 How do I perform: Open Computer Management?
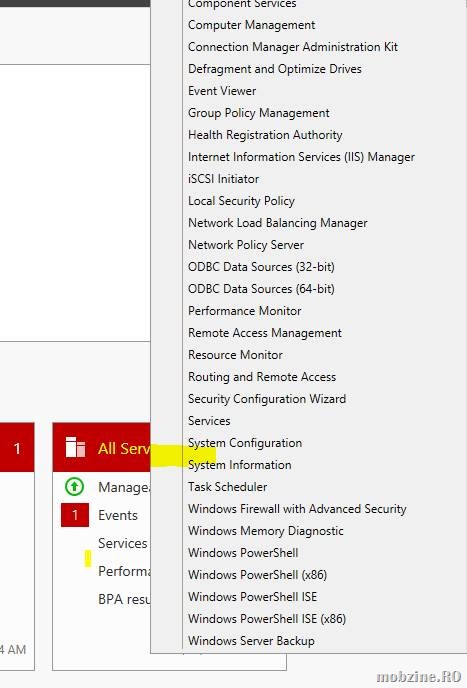(251, 25)
